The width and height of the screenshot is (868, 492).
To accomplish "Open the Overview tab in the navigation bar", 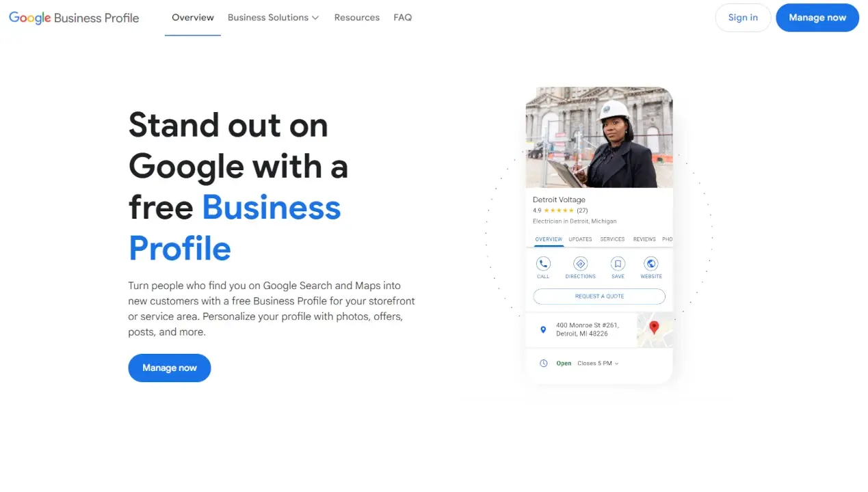I will (x=193, y=18).
